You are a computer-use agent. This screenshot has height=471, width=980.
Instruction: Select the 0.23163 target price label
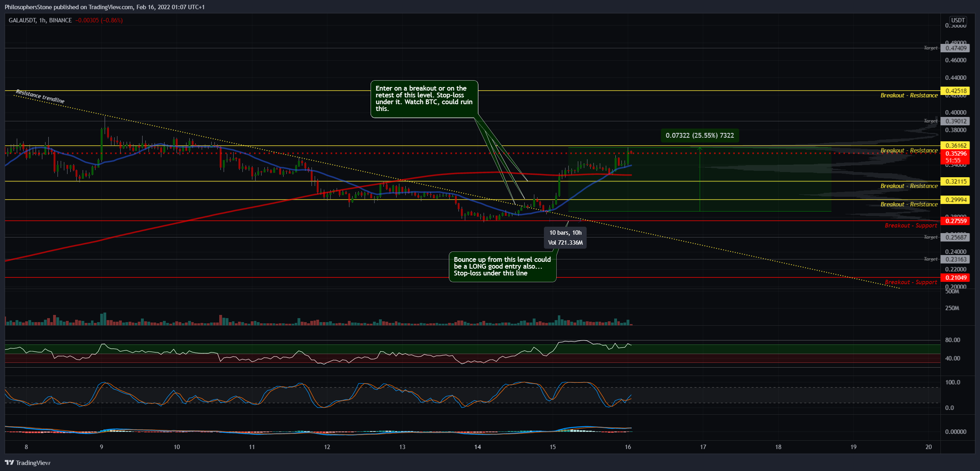[955, 259]
